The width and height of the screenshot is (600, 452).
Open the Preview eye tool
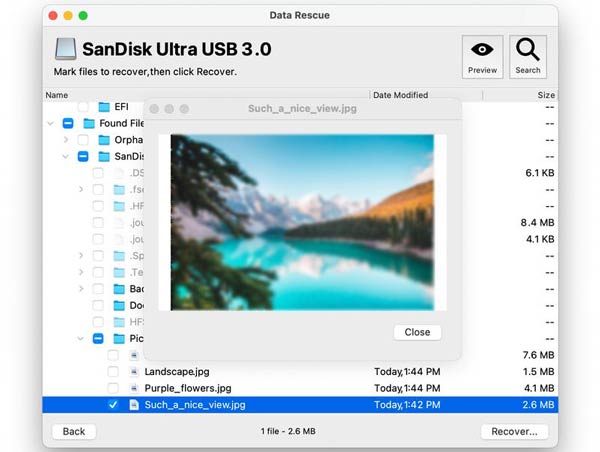click(482, 57)
